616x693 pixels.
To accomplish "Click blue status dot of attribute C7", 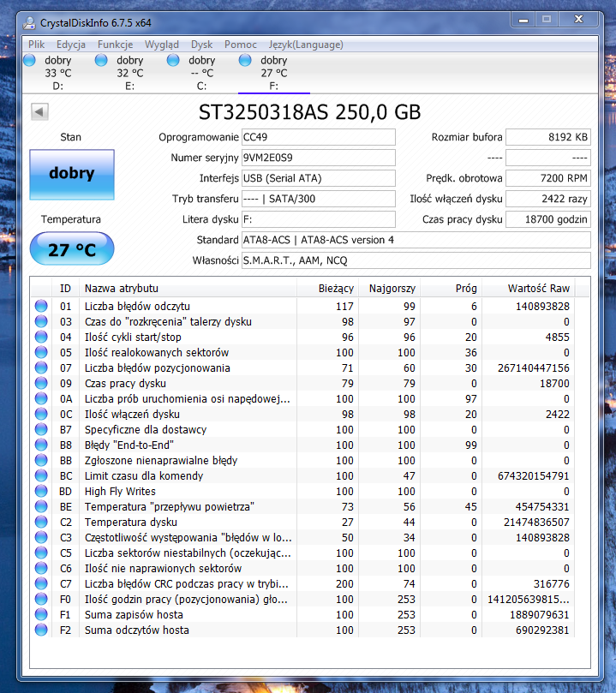I will click(41, 584).
